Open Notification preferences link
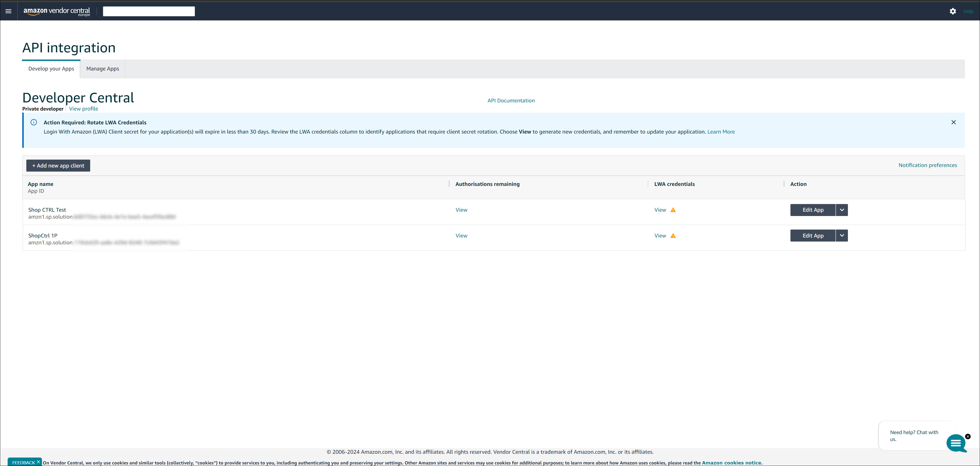 coord(927,165)
